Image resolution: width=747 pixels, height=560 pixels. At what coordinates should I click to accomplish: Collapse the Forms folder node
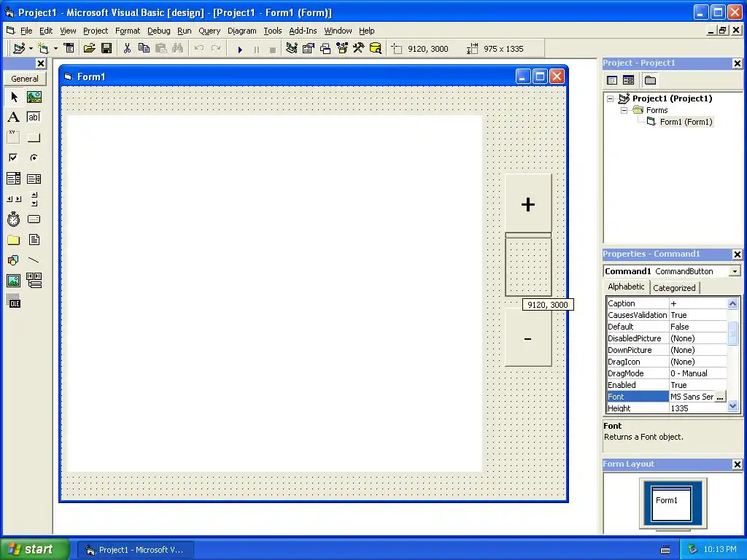click(x=624, y=110)
